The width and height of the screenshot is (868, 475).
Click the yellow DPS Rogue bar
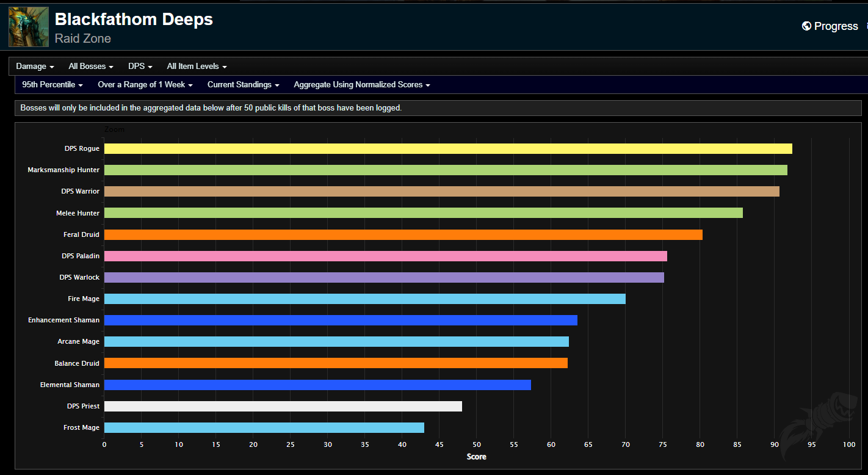pos(447,148)
